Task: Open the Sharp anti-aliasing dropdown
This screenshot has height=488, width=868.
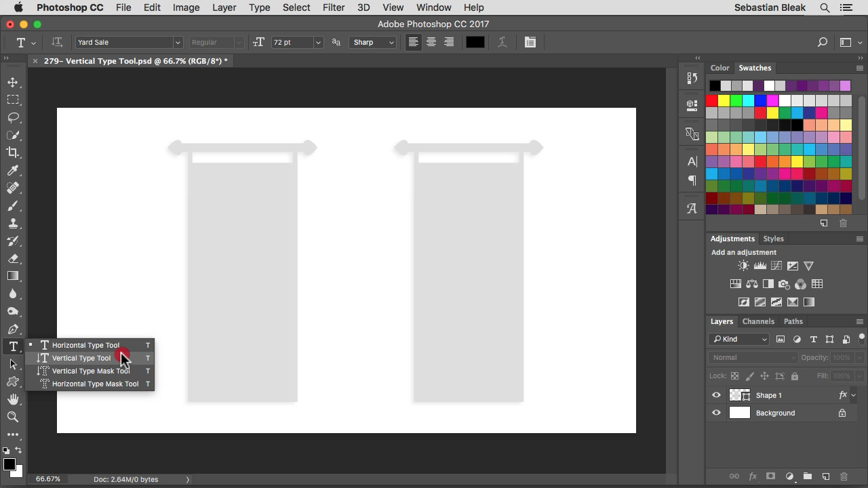Action: click(x=391, y=42)
